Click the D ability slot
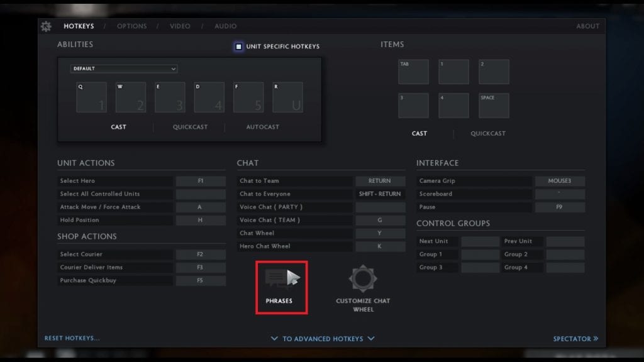The image size is (644, 362). (209, 97)
